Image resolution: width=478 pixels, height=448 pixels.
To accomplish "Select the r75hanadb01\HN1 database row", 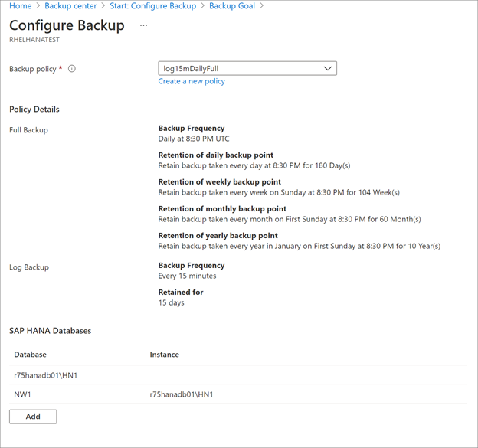I will pyautogui.click(x=46, y=375).
